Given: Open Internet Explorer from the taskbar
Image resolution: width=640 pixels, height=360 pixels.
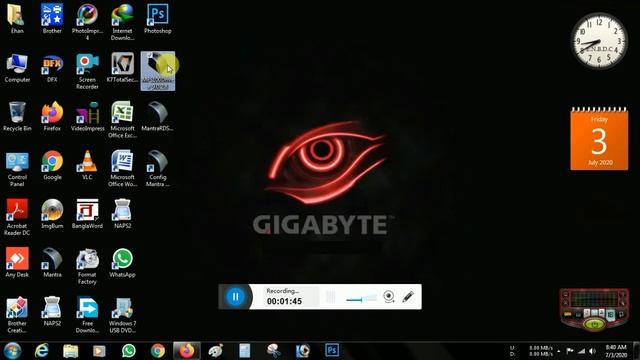Looking at the screenshot, I should [42, 351].
